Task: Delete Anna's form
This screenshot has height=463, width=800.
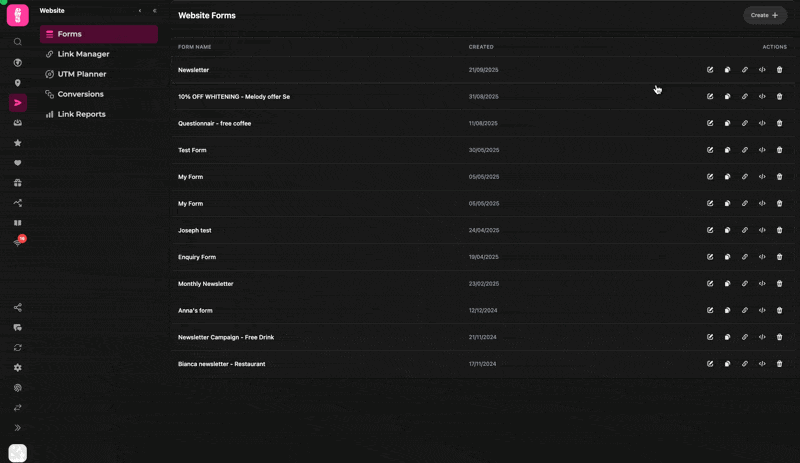Action: (x=780, y=311)
